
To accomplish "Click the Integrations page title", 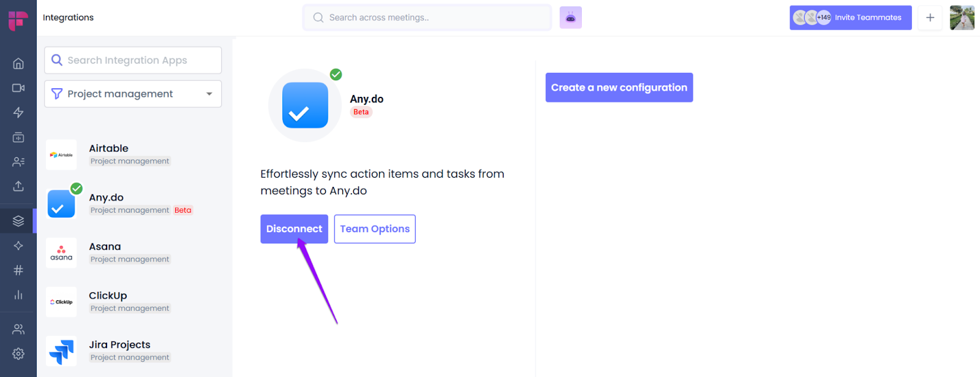I will [69, 18].
